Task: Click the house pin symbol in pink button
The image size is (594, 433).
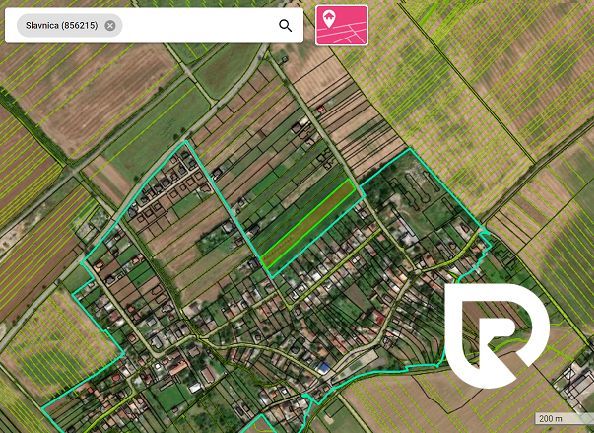Action: point(328,19)
